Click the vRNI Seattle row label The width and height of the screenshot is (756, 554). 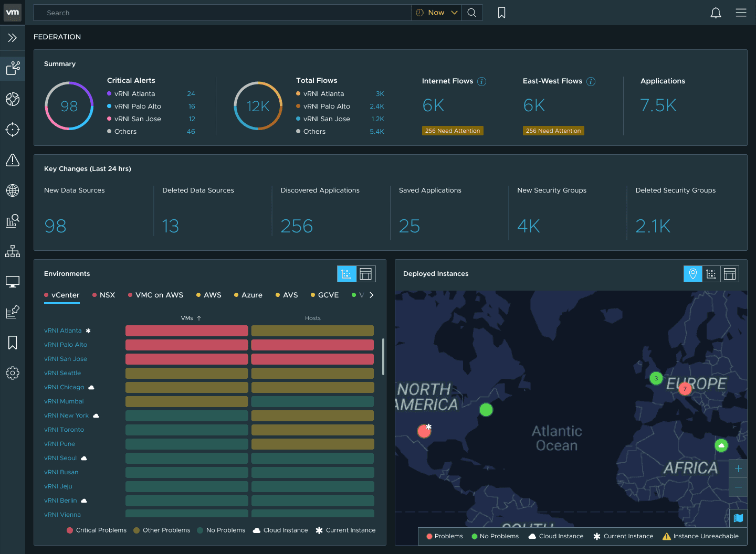click(x=62, y=373)
